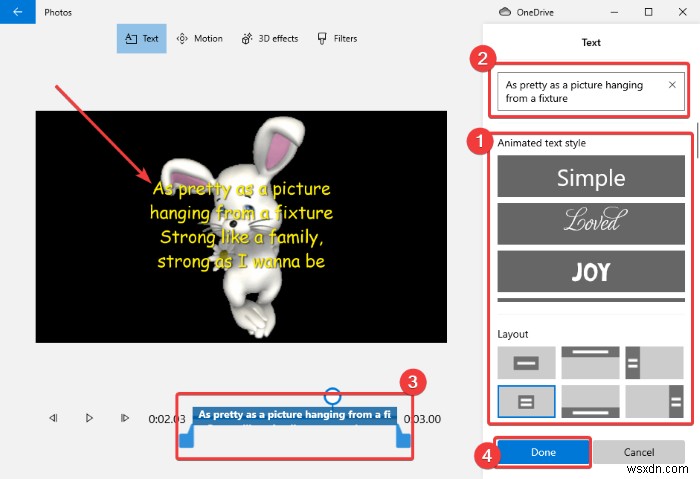Clear the text box with the X
The width and height of the screenshot is (700, 479).
click(x=672, y=84)
